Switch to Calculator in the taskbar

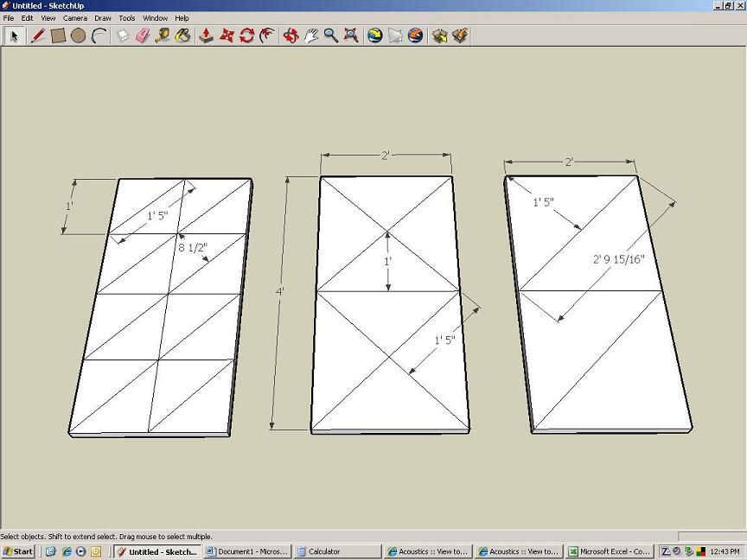336,551
